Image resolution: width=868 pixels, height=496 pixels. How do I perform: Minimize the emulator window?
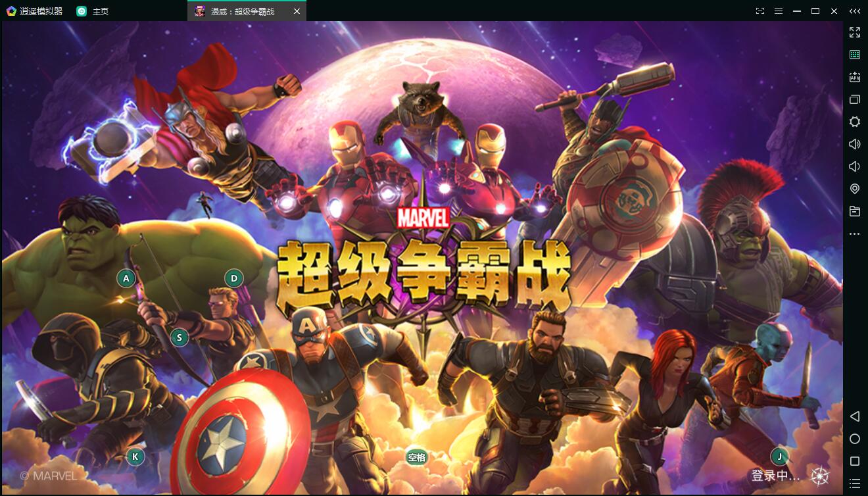pos(797,11)
